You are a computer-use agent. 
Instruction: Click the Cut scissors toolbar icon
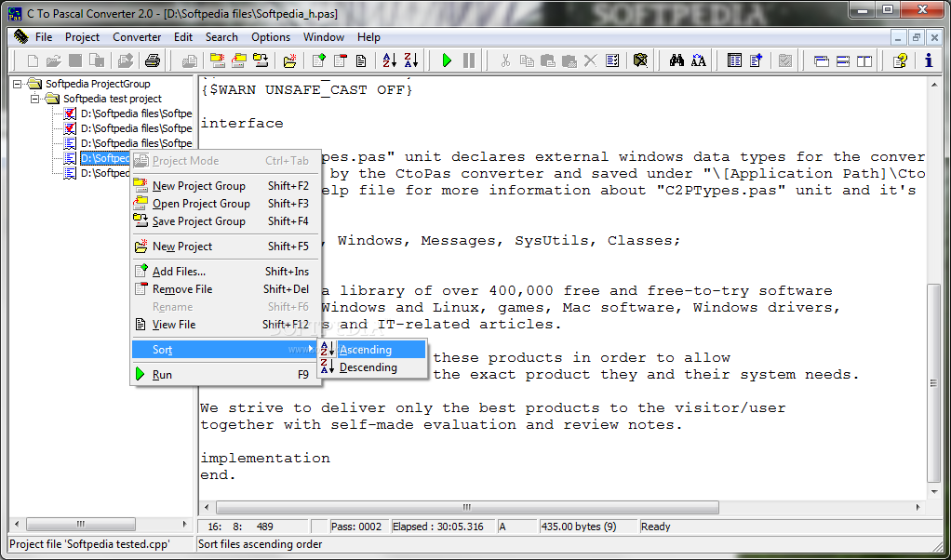(x=504, y=60)
